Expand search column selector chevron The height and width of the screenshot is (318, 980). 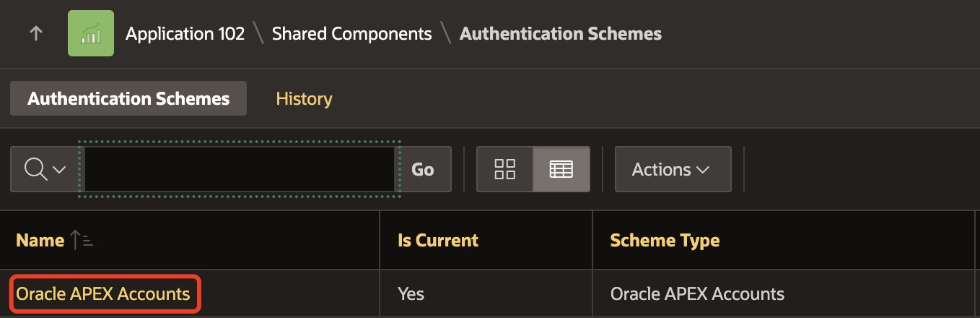pos(59,169)
